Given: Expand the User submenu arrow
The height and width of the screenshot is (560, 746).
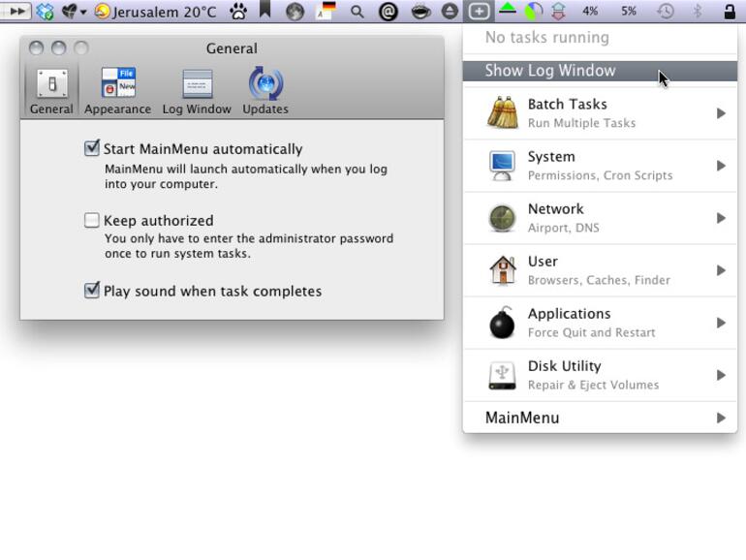Looking at the screenshot, I should point(721,270).
